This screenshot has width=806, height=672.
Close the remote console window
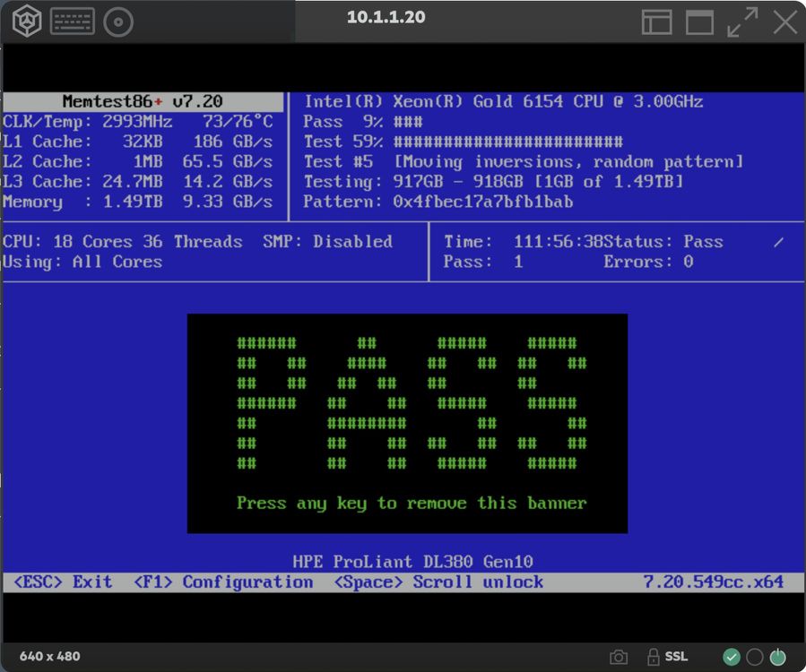785,22
